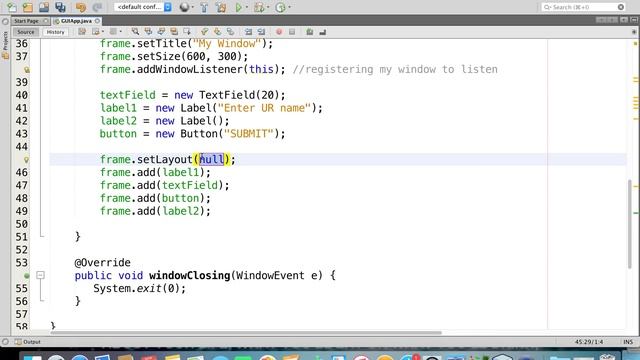Viewport: 640px width, 360px height.
Task: Click Toggle Bookmark icon
Action: [231, 32]
